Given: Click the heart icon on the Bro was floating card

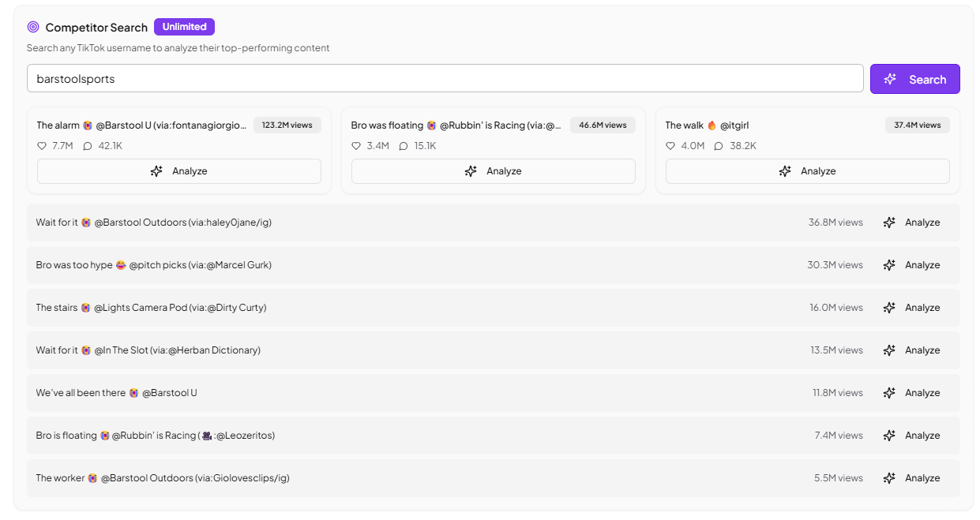Looking at the screenshot, I should pos(356,145).
